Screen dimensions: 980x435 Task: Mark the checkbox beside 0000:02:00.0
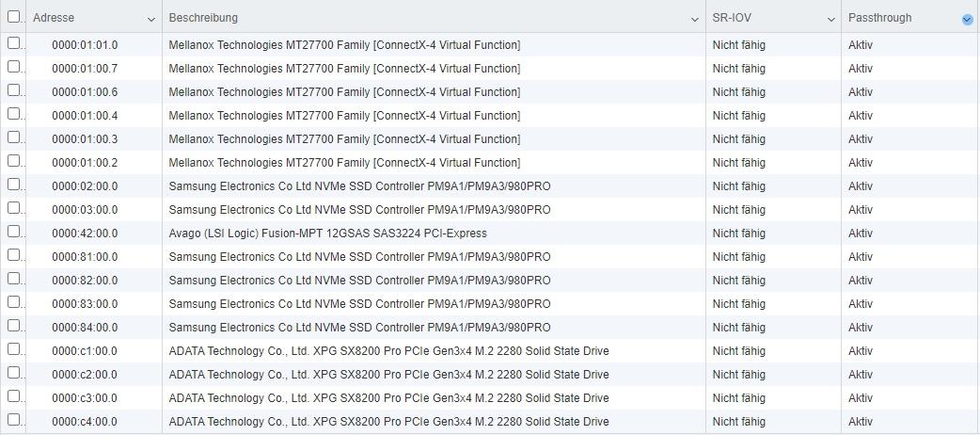pos(13,185)
